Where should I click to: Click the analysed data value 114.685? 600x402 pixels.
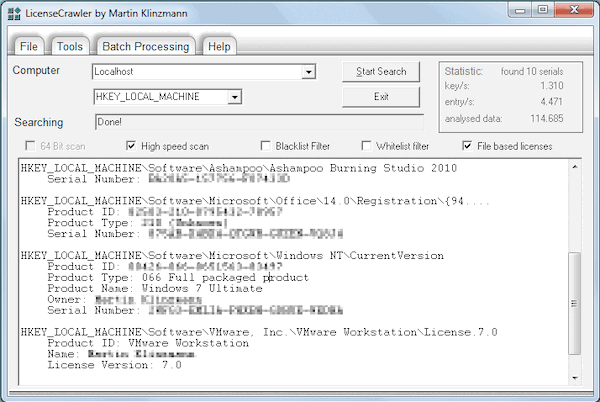[x=547, y=119]
